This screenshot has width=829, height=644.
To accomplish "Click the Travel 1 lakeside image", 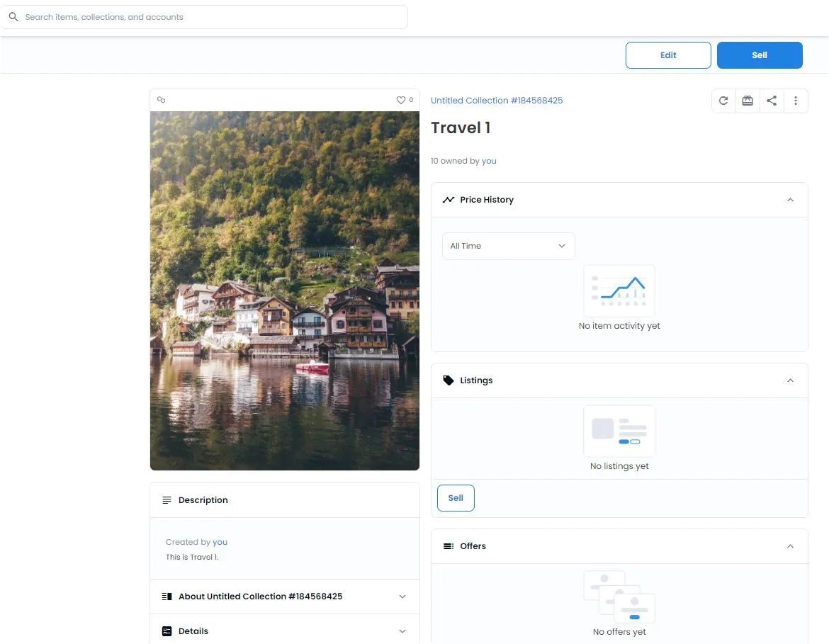I will [x=284, y=290].
